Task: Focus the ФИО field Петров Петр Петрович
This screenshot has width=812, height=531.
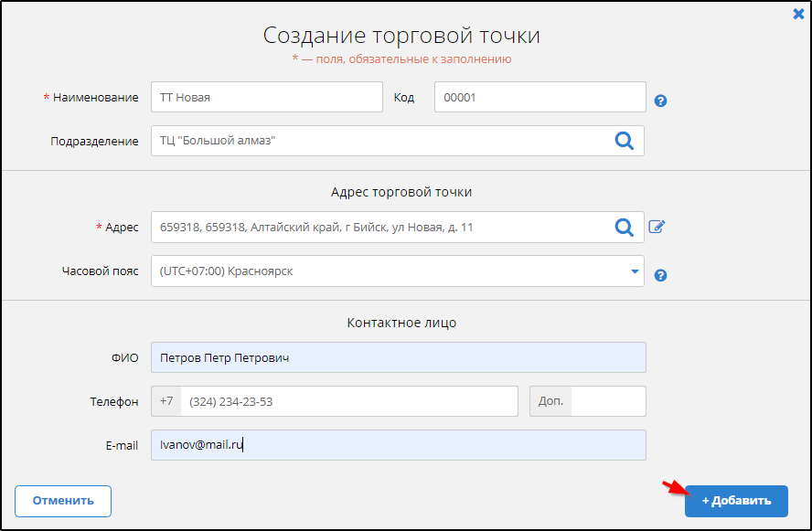Action: [x=399, y=357]
